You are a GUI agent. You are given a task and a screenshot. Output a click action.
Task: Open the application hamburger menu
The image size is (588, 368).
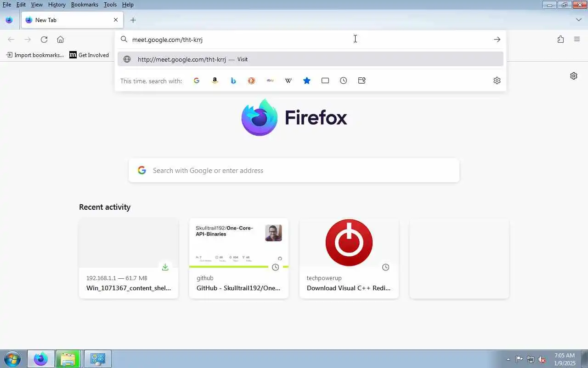click(x=577, y=40)
